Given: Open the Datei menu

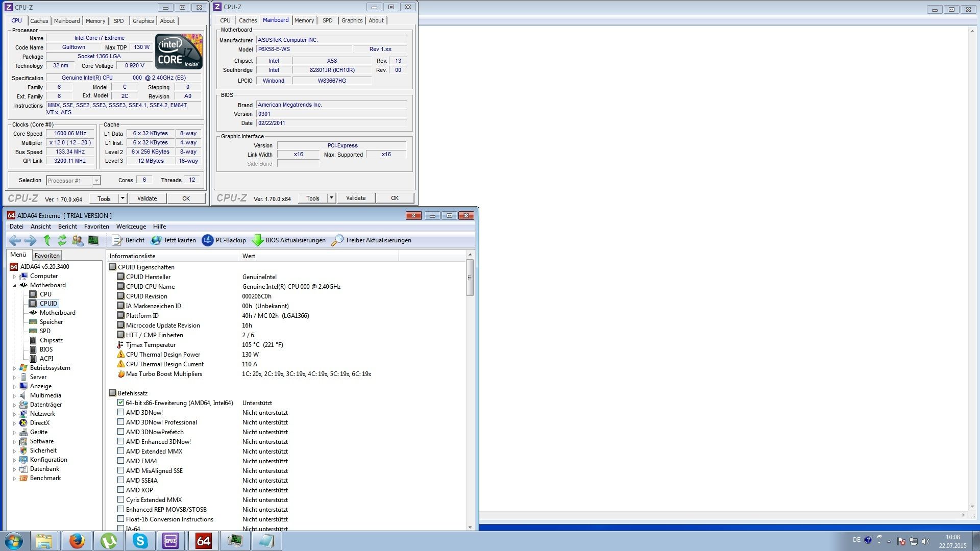Looking at the screenshot, I should click(16, 227).
